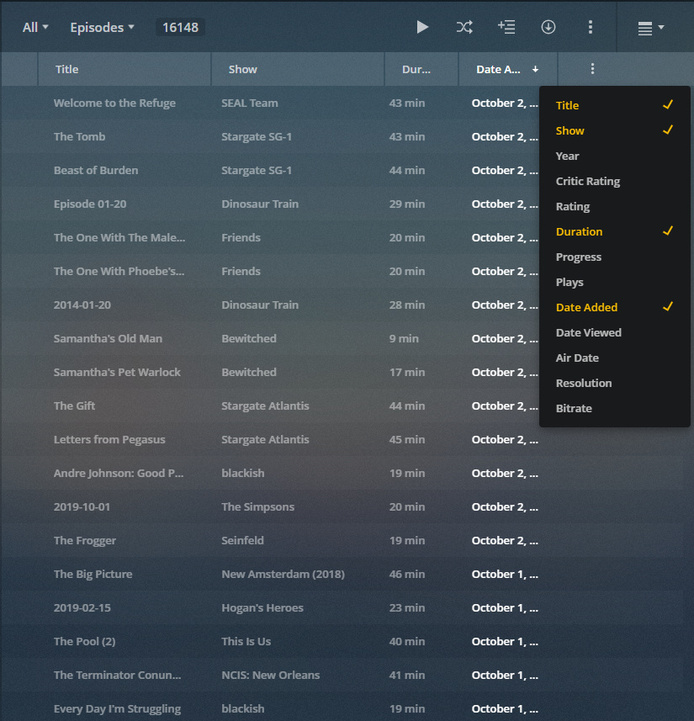694x721 pixels.
Task: Click the SEAL Team show link
Action: pos(249,103)
